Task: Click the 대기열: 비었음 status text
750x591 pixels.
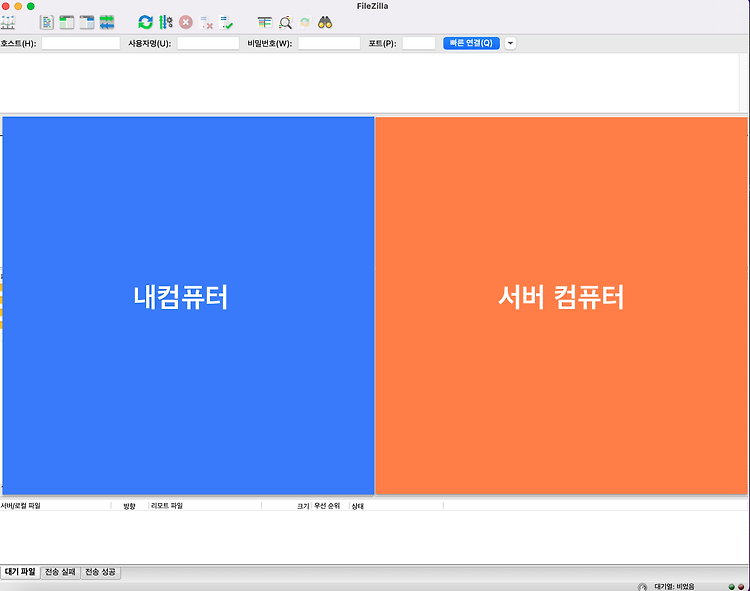Action: (x=674, y=587)
